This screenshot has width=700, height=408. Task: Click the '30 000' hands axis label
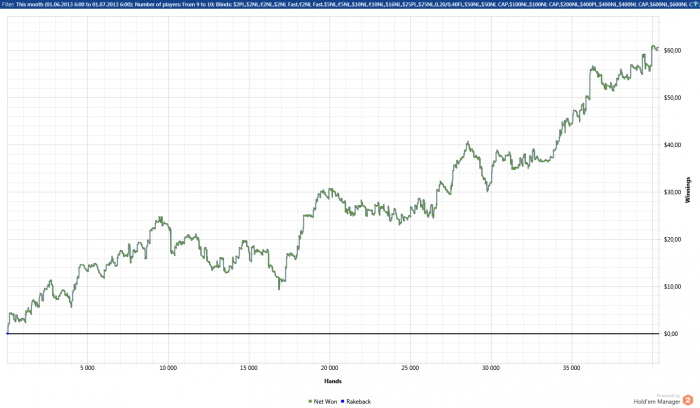491,368
